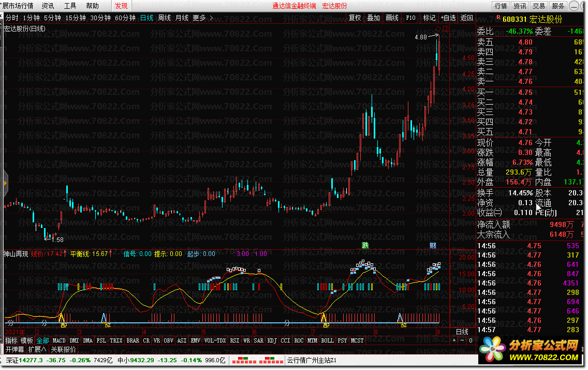The image size is (588, 370).
Task: Click 复权 in the chart toolbar
Action: tap(355, 18)
